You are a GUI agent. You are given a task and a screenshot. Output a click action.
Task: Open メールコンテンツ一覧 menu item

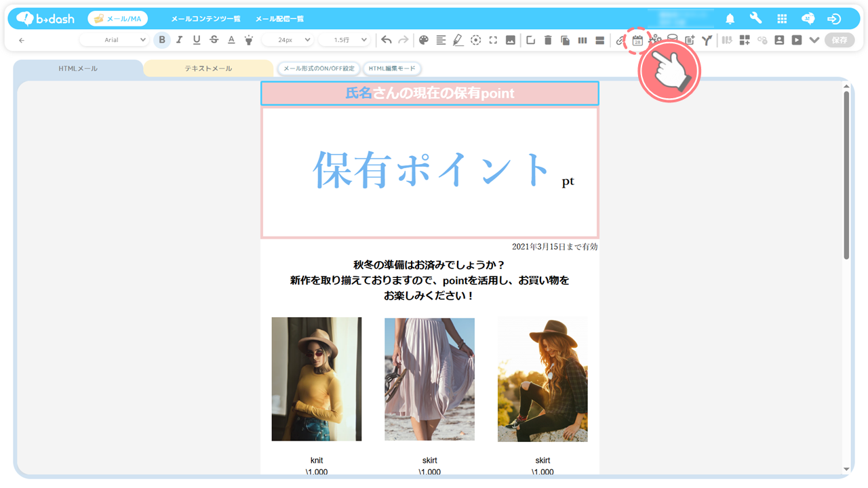(205, 19)
